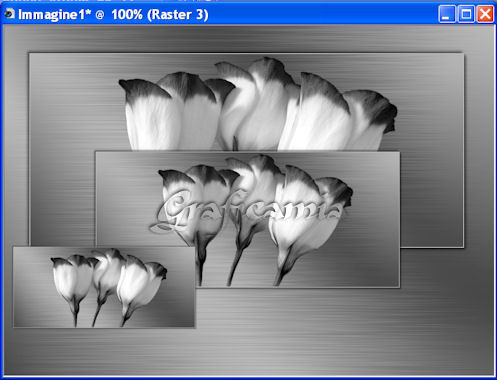This screenshot has height=380, width=497.
Task: Minimize the Immagine1 image window
Action: tap(447, 14)
